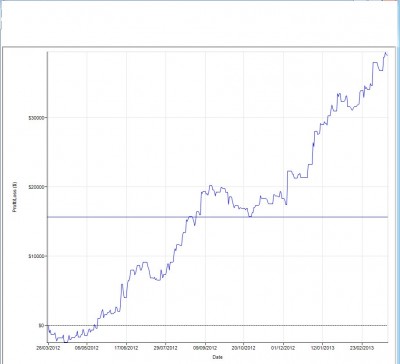Click the 01/12/2012 date label

[284, 348]
